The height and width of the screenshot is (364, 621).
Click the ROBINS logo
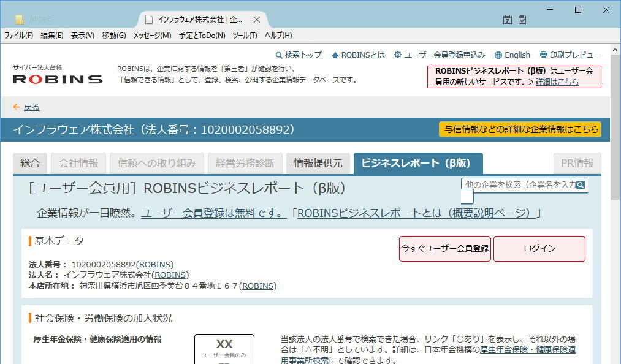(x=58, y=79)
